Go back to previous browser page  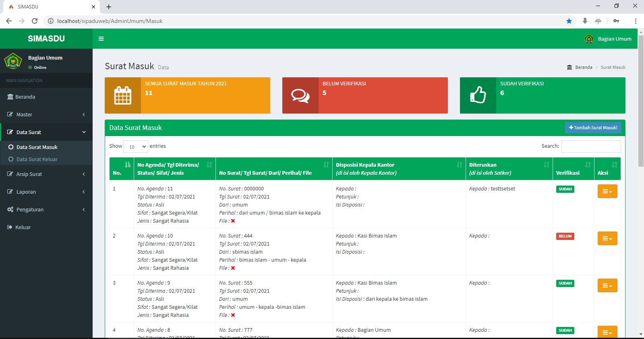[9, 21]
